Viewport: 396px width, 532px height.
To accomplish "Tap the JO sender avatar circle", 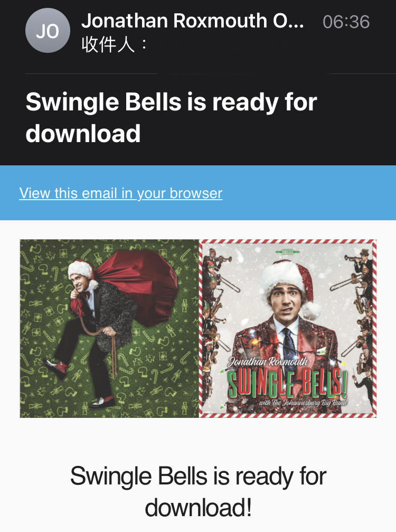I will 48,31.
